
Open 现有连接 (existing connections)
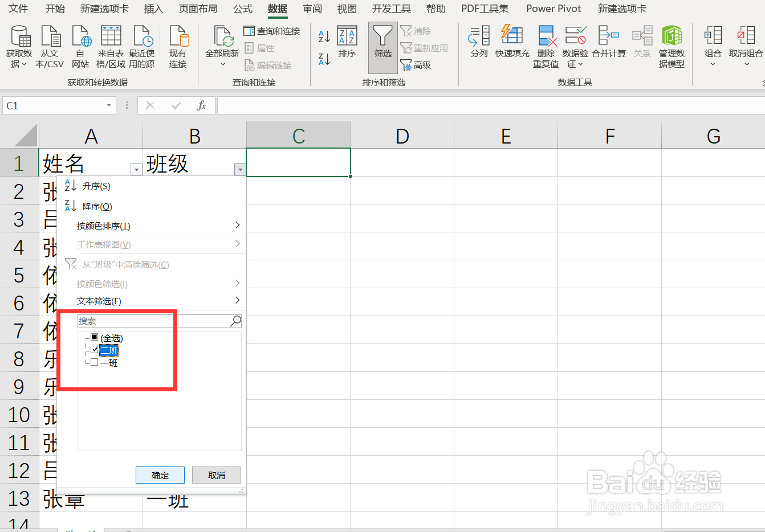pyautogui.click(x=178, y=47)
